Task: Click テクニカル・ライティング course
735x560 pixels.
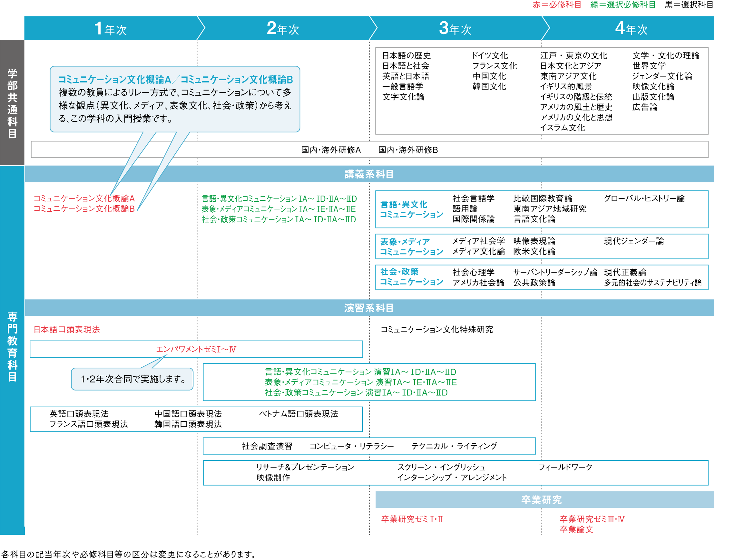Action: click(454, 446)
